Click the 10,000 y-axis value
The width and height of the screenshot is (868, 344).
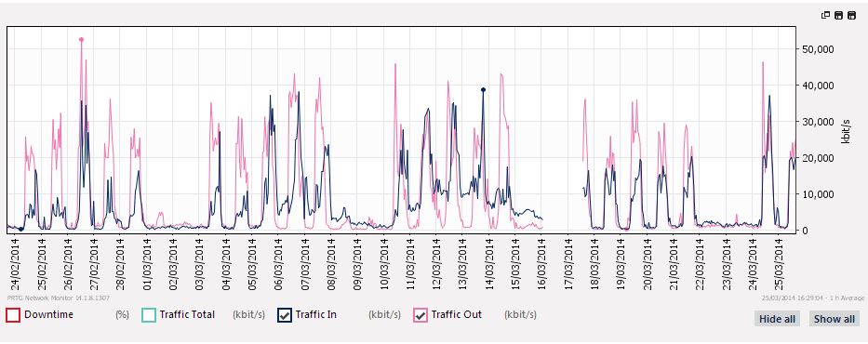[x=818, y=194]
